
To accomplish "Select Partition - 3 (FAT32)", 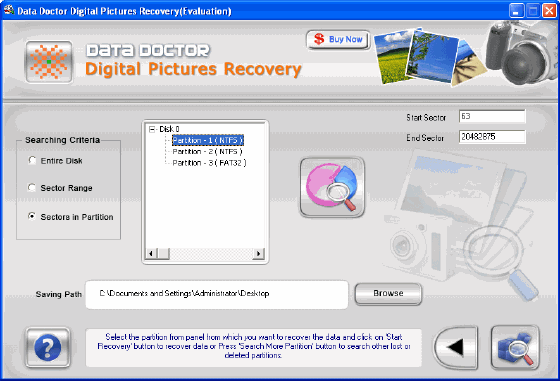I will [x=209, y=163].
